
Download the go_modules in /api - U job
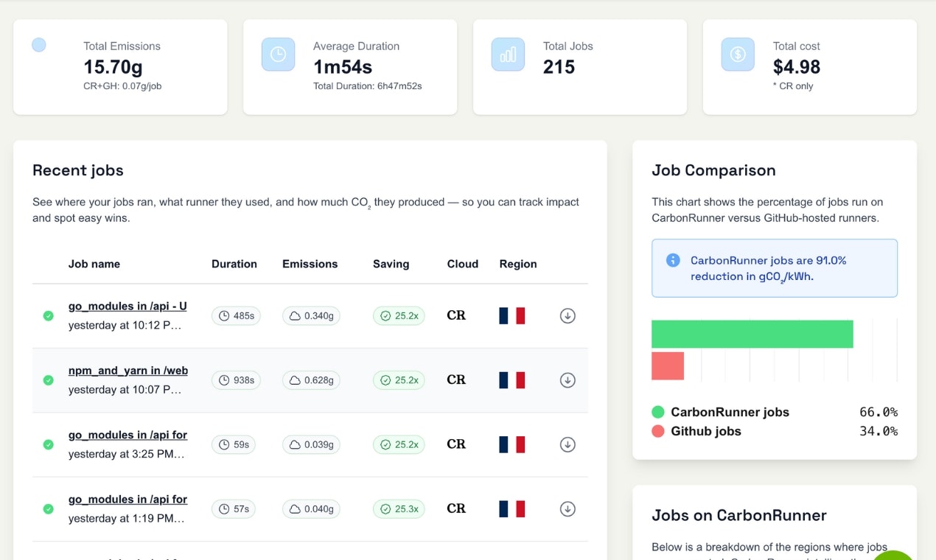[567, 315]
